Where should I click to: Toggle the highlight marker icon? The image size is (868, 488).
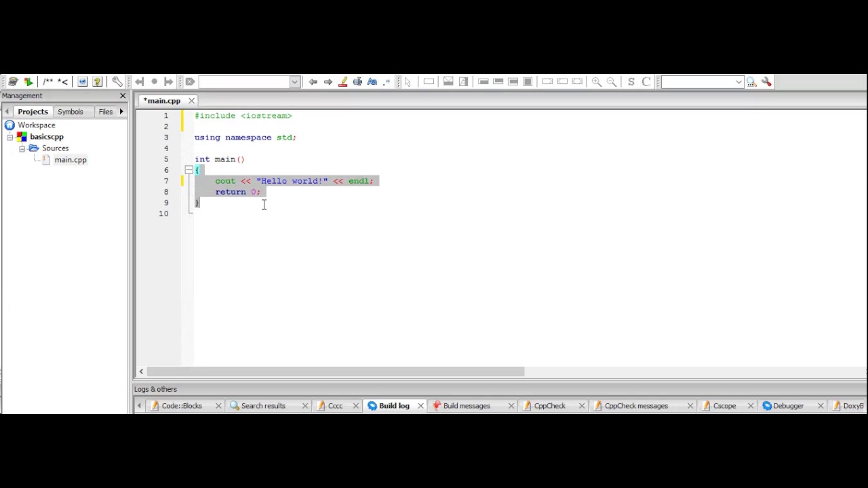(342, 81)
